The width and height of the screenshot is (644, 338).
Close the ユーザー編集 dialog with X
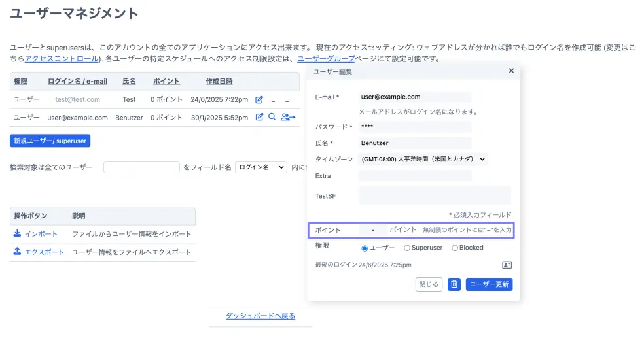click(x=511, y=71)
